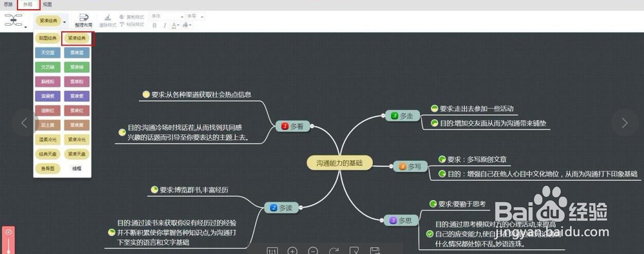Open the layout template dropdown arrow

pos(26,28)
